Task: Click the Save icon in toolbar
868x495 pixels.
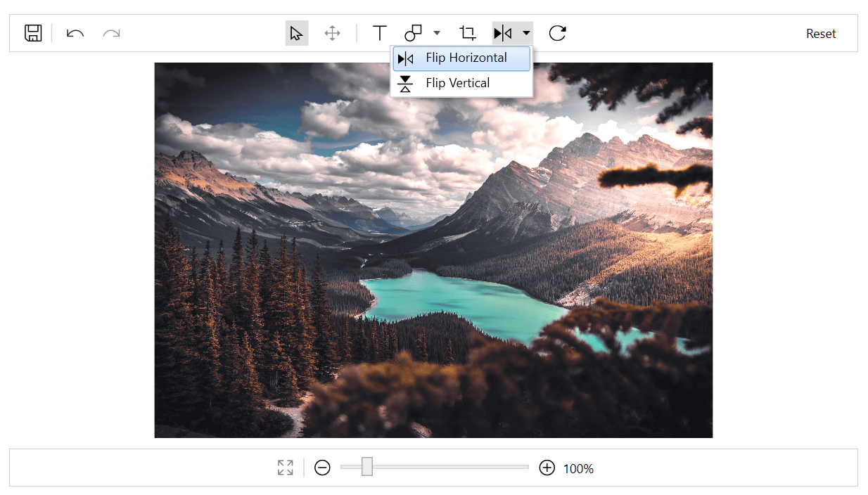Action: coord(33,33)
